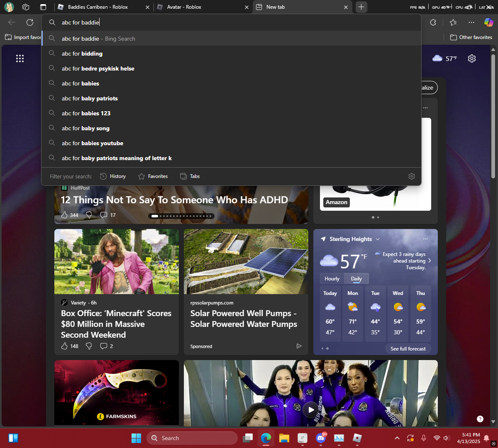This screenshot has height=448, width=498.
Task: Select the Hourly weather tab
Action: 332,279
